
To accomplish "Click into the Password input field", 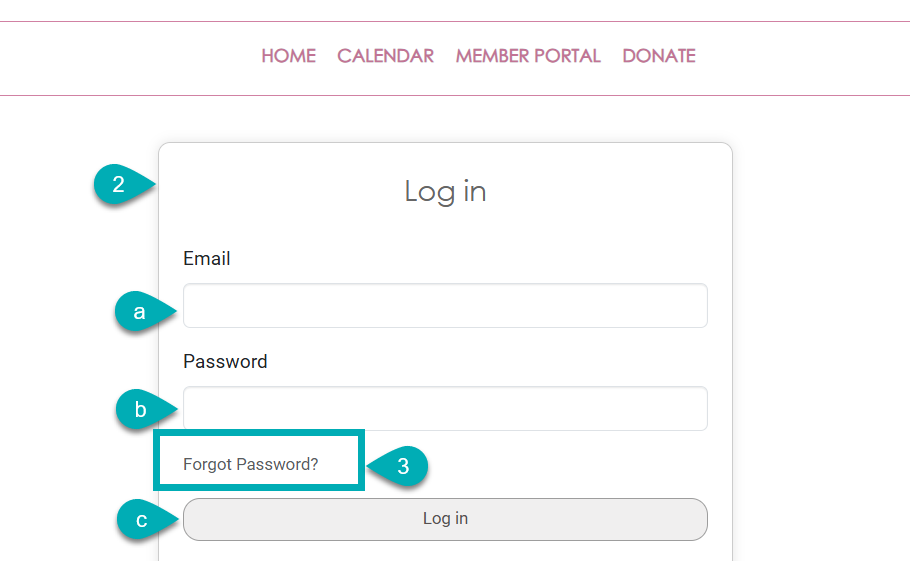I will tap(445, 409).
